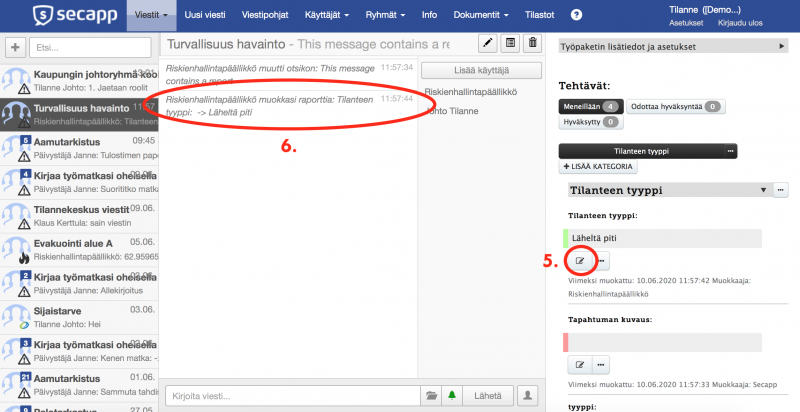This screenshot has width=800, height=412.
Task: Open the report form icon beside the pencil
Action: (x=510, y=43)
